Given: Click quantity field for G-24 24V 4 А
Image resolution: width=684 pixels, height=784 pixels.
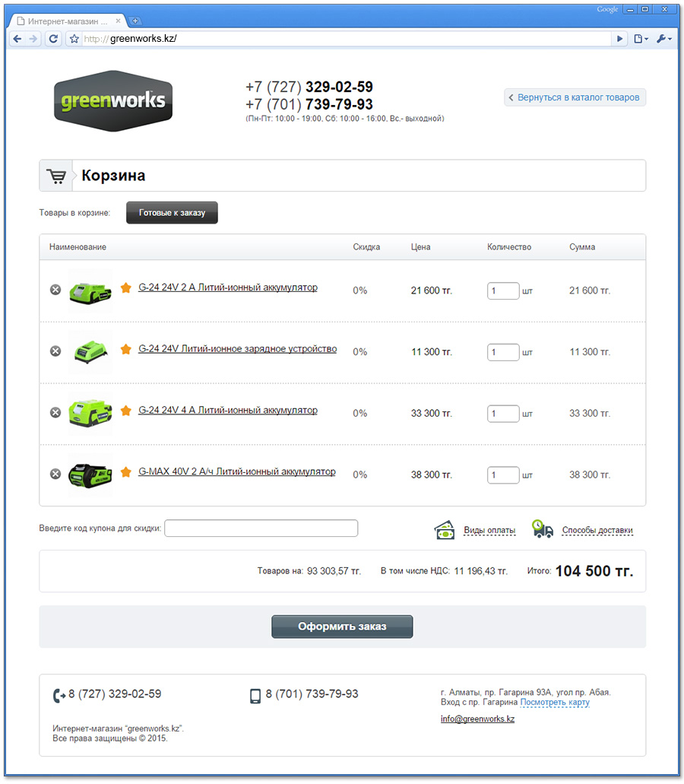Looking at the screenshot, I should tap(503, 414).
